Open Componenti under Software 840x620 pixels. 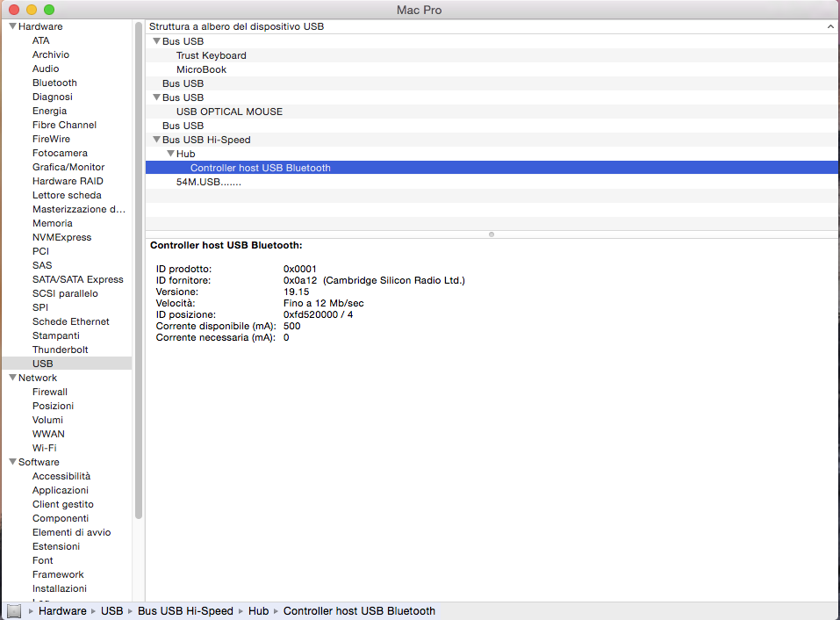(x=61, y=518)
